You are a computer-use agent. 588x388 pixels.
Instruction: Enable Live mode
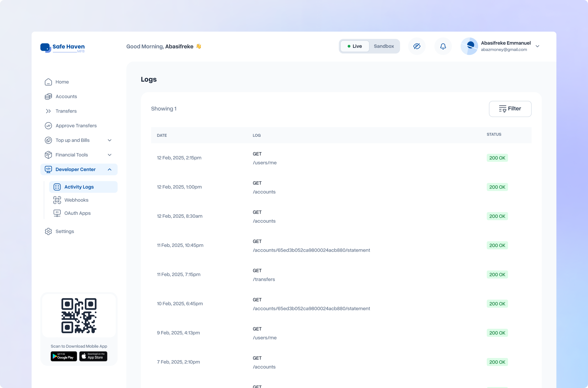pos(355,46)
